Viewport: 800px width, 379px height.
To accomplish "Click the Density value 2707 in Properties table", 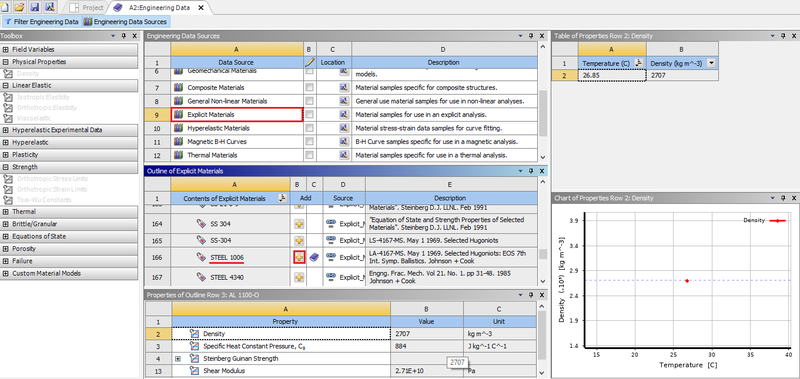I will 427,334.
